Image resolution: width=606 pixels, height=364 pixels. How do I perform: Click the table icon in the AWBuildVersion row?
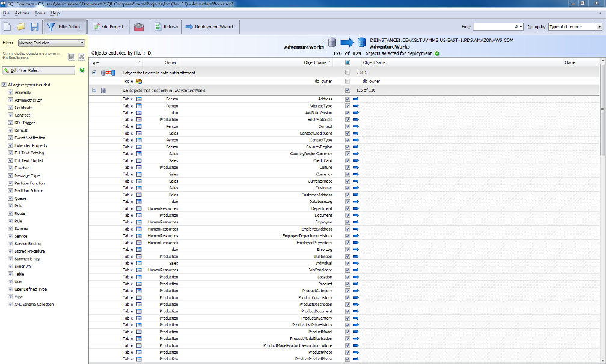[139, 113]
